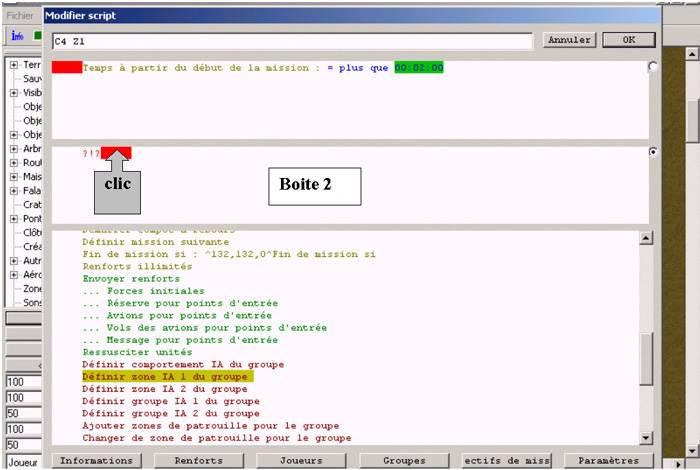Open the Paramètres tab

(x=608, y=461)
